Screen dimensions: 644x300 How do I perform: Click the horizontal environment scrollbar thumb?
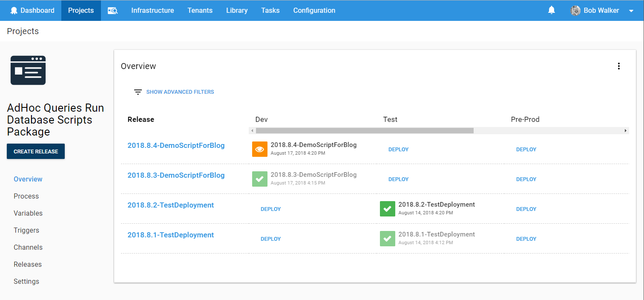coord(365,130)
